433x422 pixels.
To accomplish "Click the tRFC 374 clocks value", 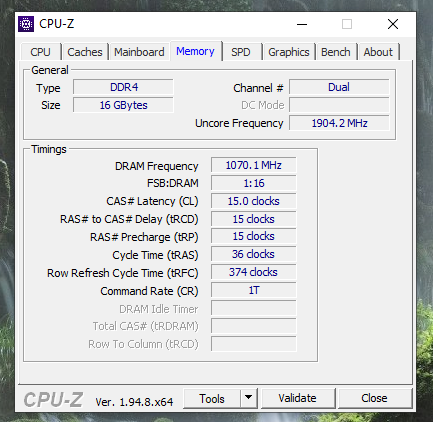I will 254,273.
